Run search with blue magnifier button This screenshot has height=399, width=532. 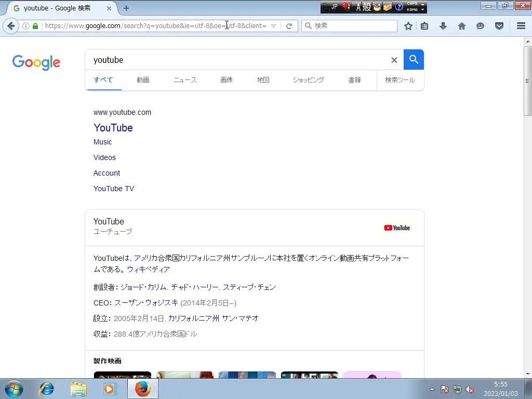(x=414, y=59)
